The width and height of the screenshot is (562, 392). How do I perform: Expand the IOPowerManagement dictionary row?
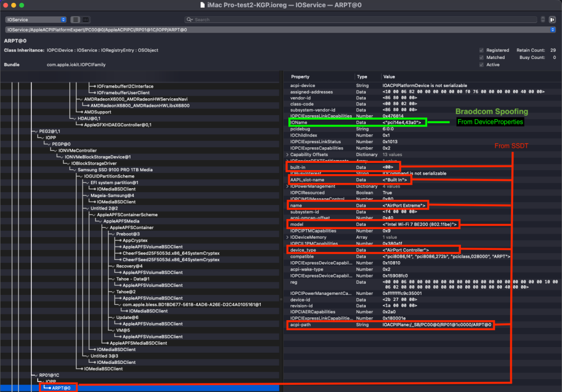coord(287,186)
